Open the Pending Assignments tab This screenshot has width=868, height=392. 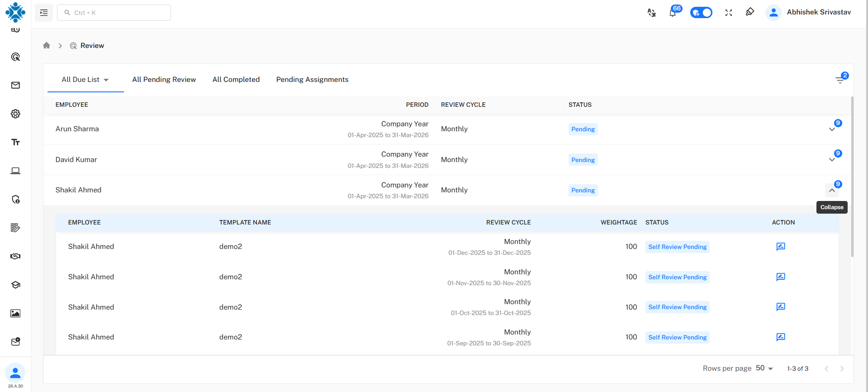tap(312, 80)
